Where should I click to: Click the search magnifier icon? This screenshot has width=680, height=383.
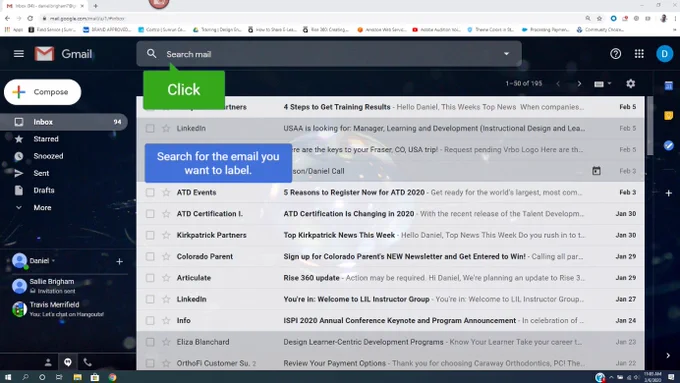[151, 54]
